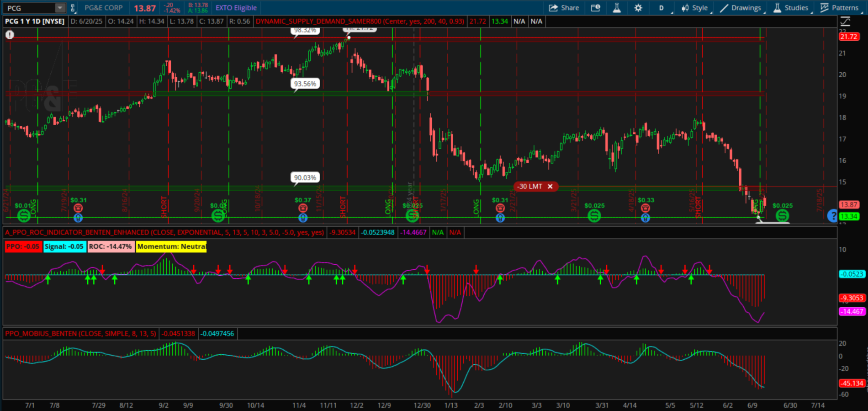
Task: Open quick time frames calendar-clock icon
Action: (595, 8)
